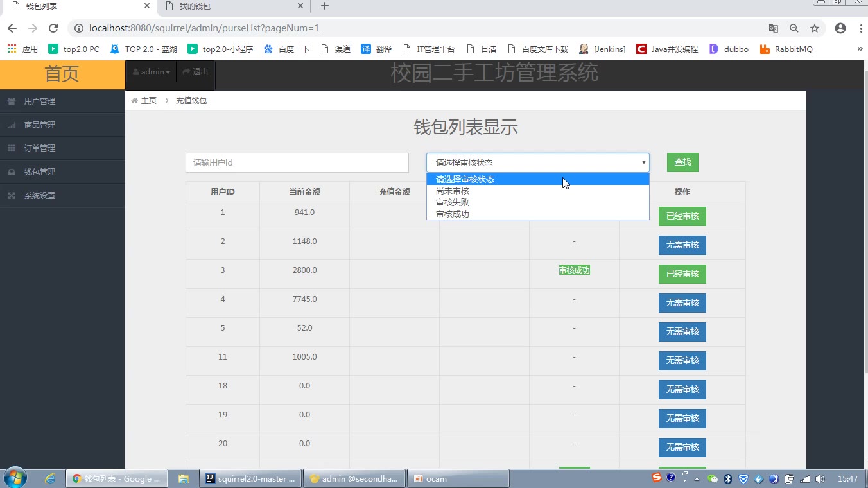Click 已经审核 button for user 3
Viewport: 868px width, 488px height.
point(682,274)
